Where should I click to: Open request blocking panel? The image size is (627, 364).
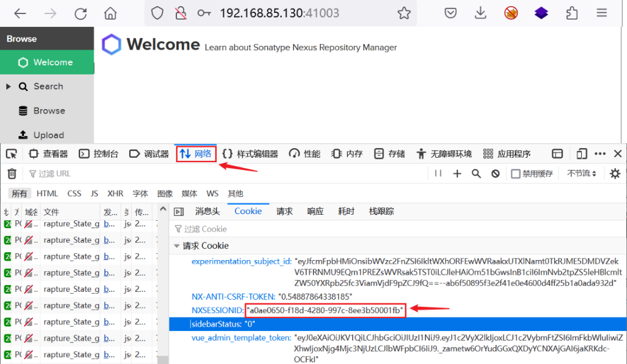495,173
